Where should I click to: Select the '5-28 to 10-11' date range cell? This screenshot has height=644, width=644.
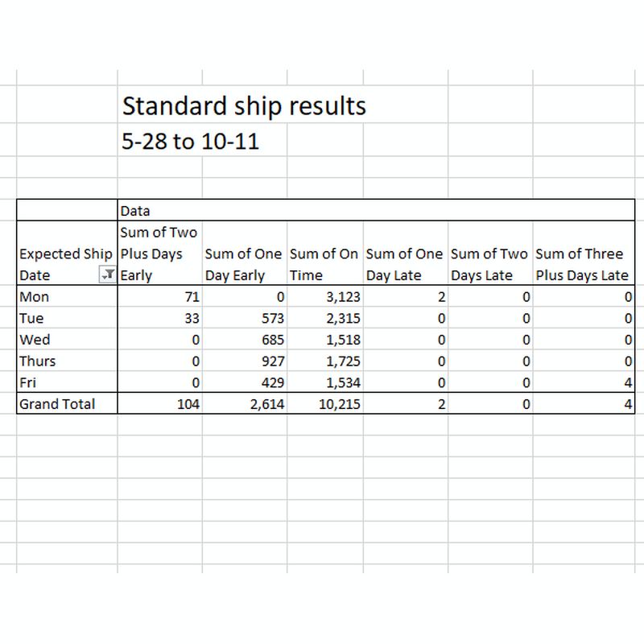point(190,142)
